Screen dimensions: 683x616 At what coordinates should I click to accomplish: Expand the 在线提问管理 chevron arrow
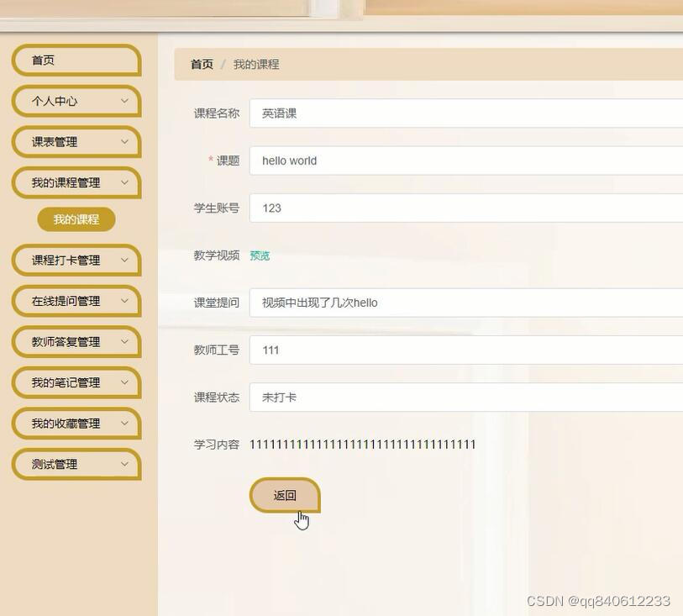point(124,301)
